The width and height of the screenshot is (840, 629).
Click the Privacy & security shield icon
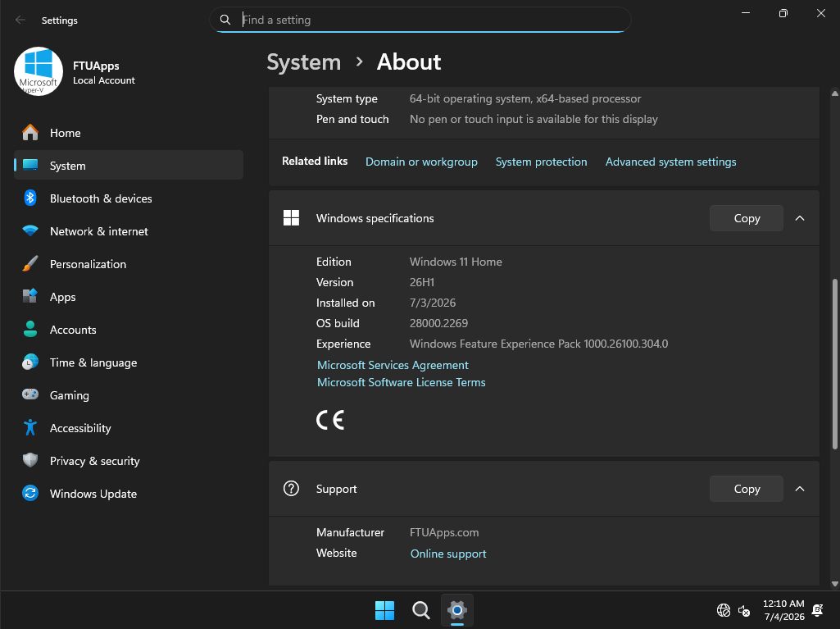click(30, 460)
